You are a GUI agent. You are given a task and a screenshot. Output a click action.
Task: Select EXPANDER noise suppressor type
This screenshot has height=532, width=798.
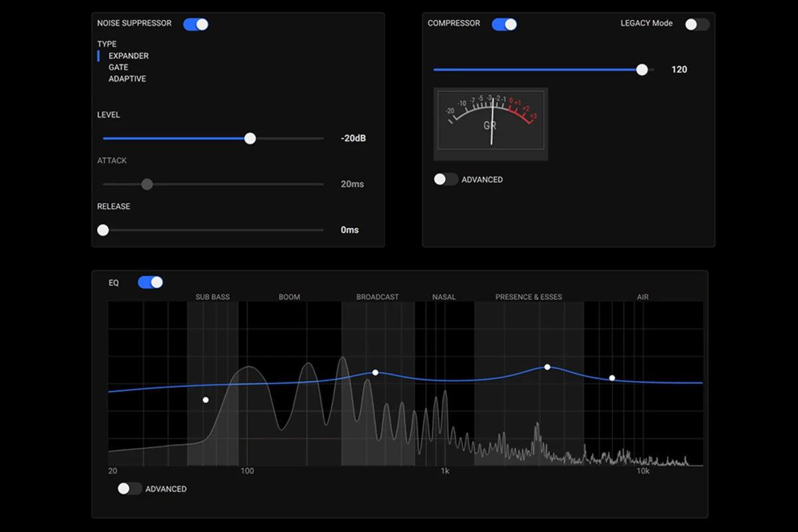(128, 56)
